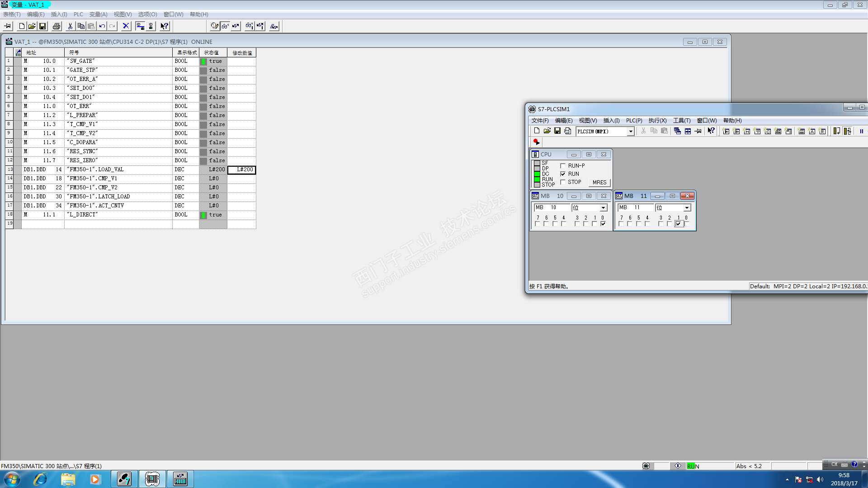
Task: Enable the RUN-P checkbox
Action: point(563,166)
